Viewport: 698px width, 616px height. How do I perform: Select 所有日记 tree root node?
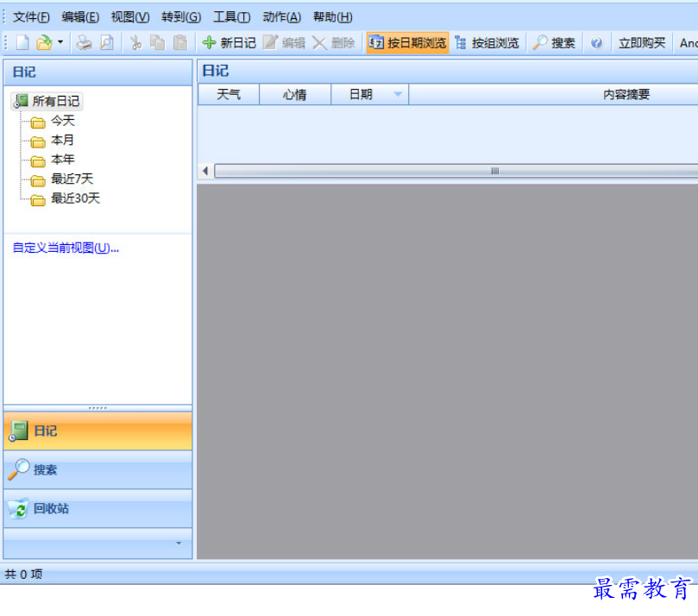pos(47,101)
